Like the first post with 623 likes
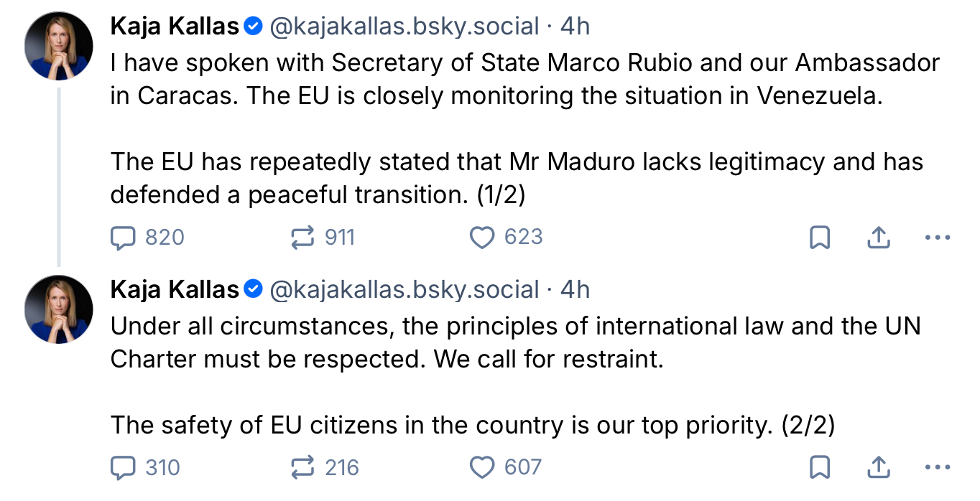The height and width of the screenshot is (501, 980). coord(482,238)
